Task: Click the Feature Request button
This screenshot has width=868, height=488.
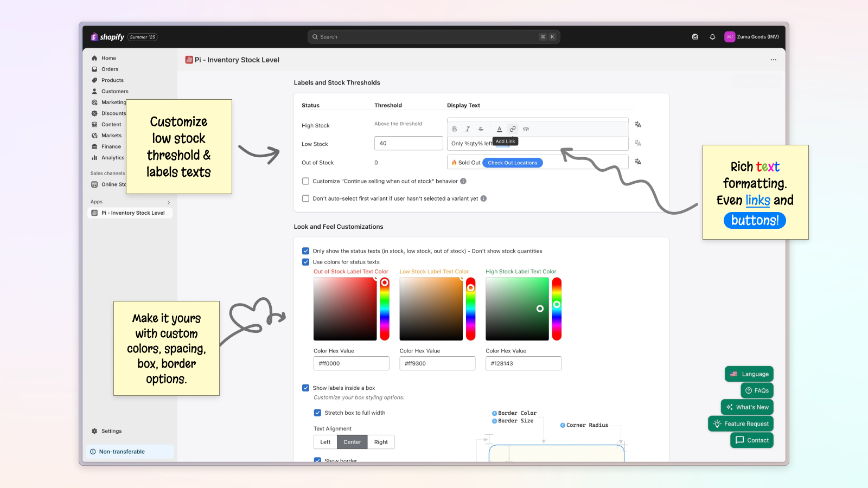Action: point(741,424)
